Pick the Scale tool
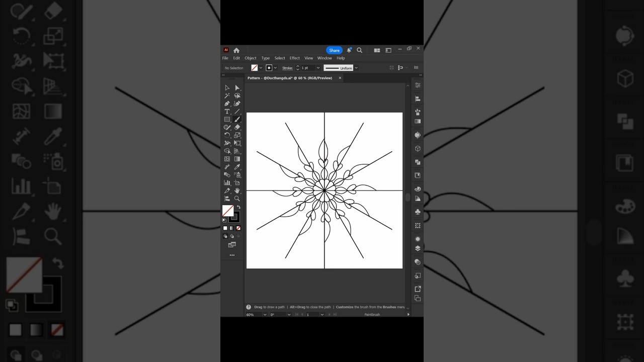Viewport: 644px width, 362px height. click(x=237, y=135)
